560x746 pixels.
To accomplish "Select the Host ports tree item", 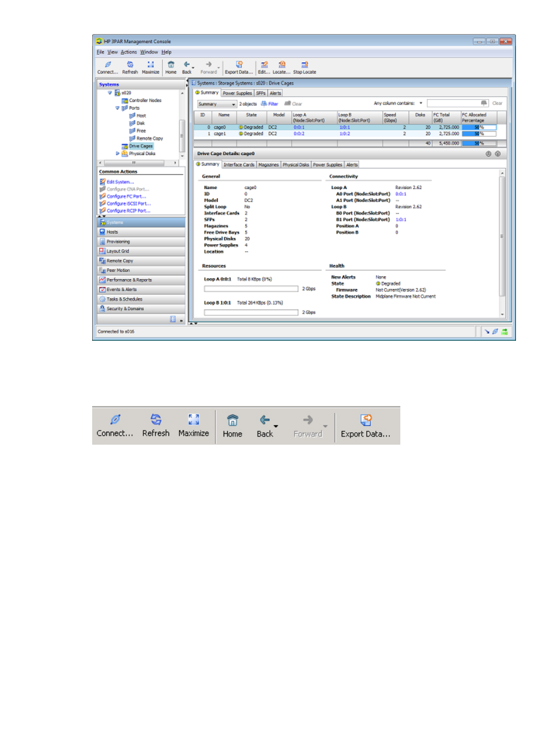I will (x=141, y=116).
